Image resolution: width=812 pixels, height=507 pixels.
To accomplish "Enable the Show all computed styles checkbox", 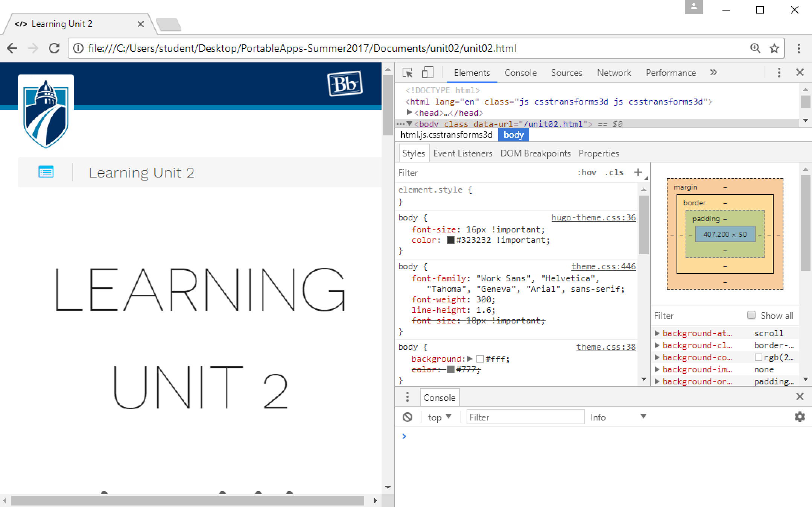I will coord(751,315).
